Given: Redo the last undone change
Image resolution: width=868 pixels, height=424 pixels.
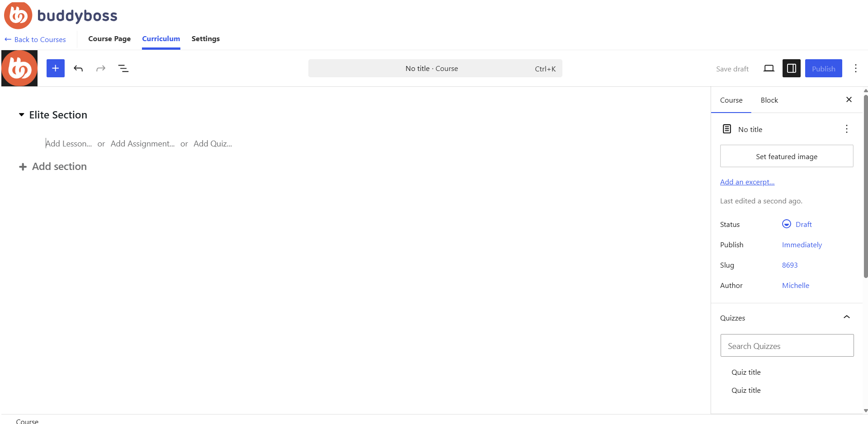Looking at the screenshot, I should (x=101, y=68).
